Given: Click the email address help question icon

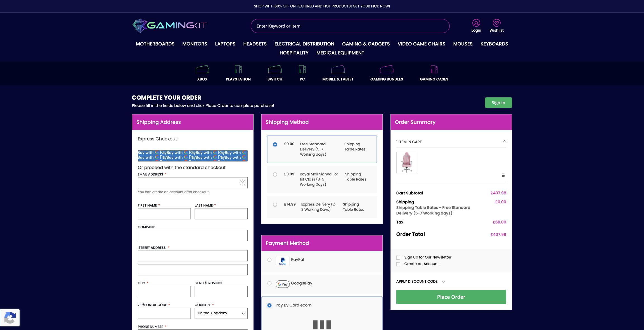Looking at the screenshot, I should 242,182.
